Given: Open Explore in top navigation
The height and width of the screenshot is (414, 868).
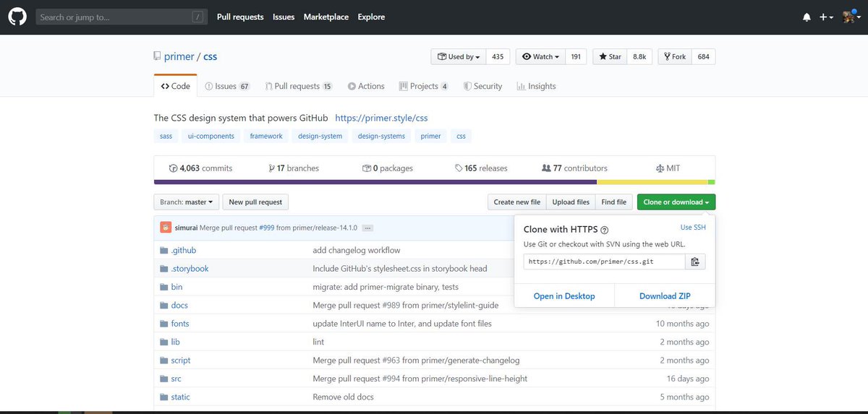Looking at the screenshot, I should point(371,17).
